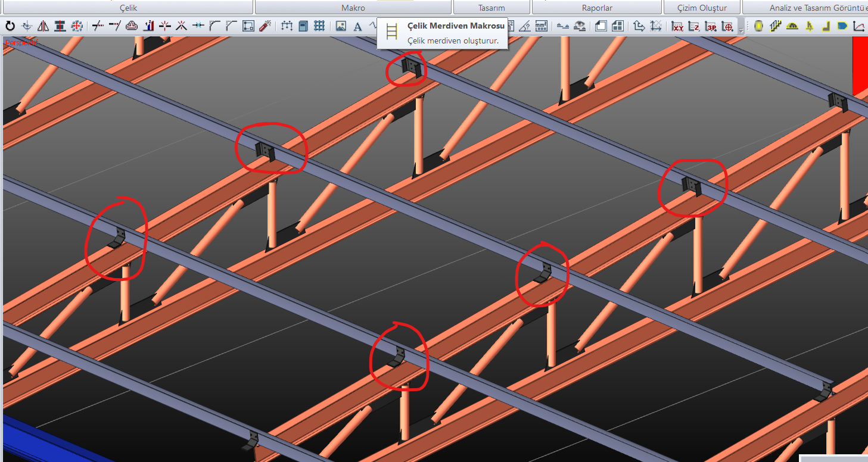Click the crossed axes icon
This screenshot has height=462, width=868.
tap(655, 26)
